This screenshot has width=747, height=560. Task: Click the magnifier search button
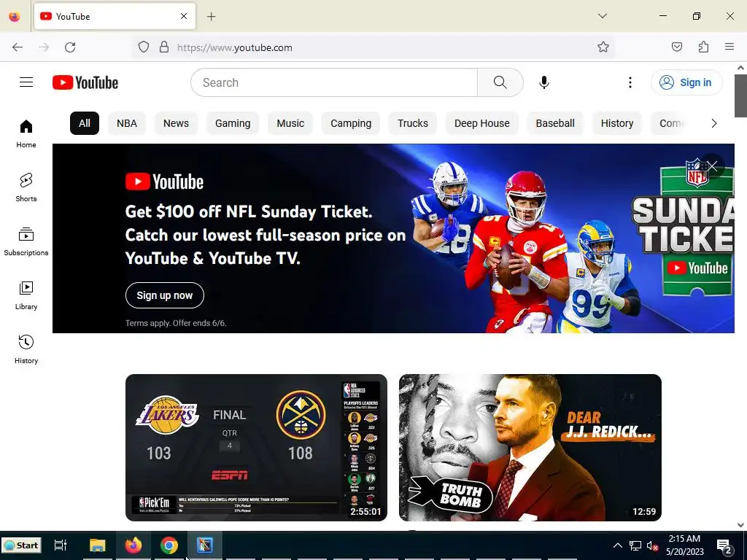(x=500, y=82)
